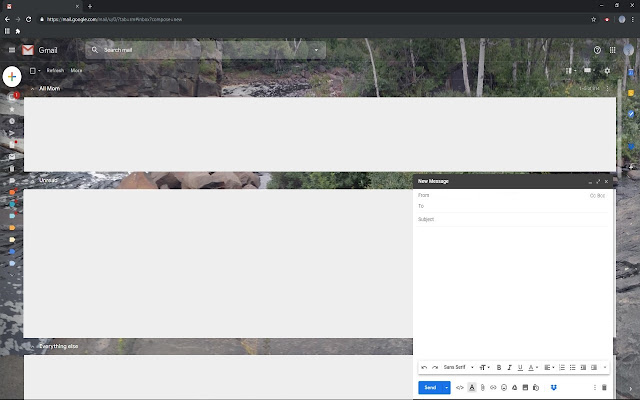Screen dimensions: 640x400
Task: Open the text alignment dropdown
Action: click(549, 368)
